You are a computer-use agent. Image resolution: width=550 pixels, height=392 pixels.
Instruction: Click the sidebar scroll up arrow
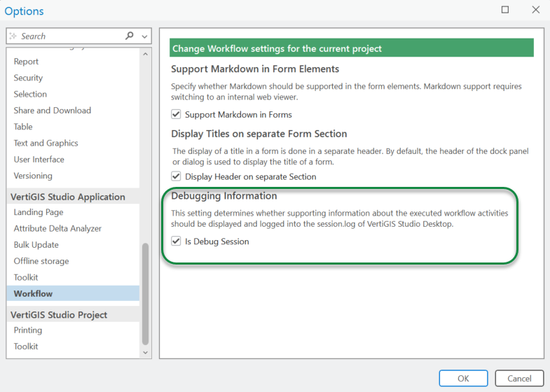(146, 55)
